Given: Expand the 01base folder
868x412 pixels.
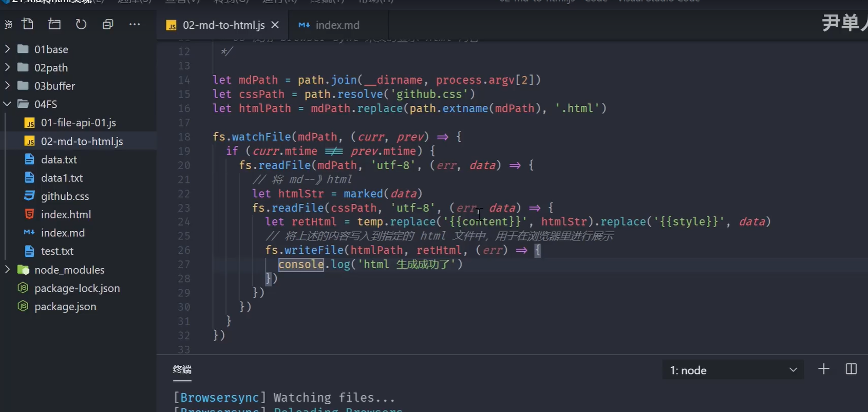Looking at the screenshot, I should [x=51, y=49].
